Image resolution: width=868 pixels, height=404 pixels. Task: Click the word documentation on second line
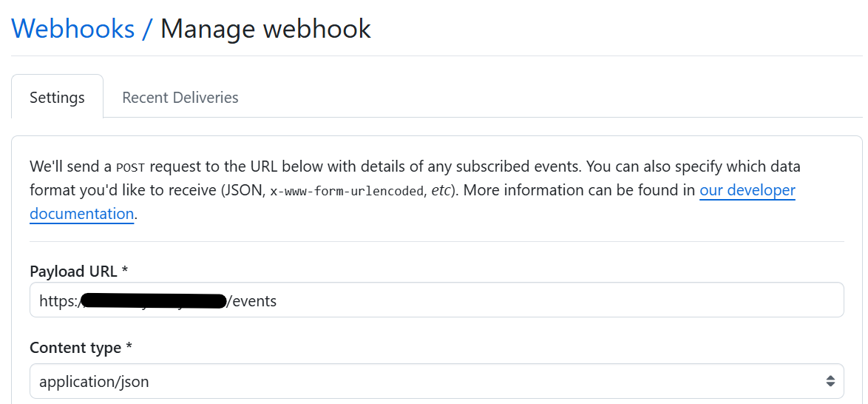[x=81, y=214]
